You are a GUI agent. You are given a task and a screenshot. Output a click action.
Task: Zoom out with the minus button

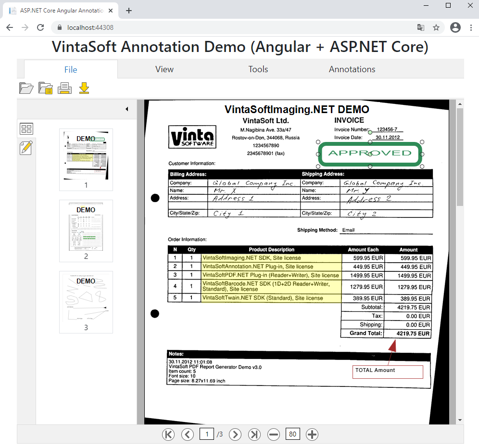click(274, 435)
